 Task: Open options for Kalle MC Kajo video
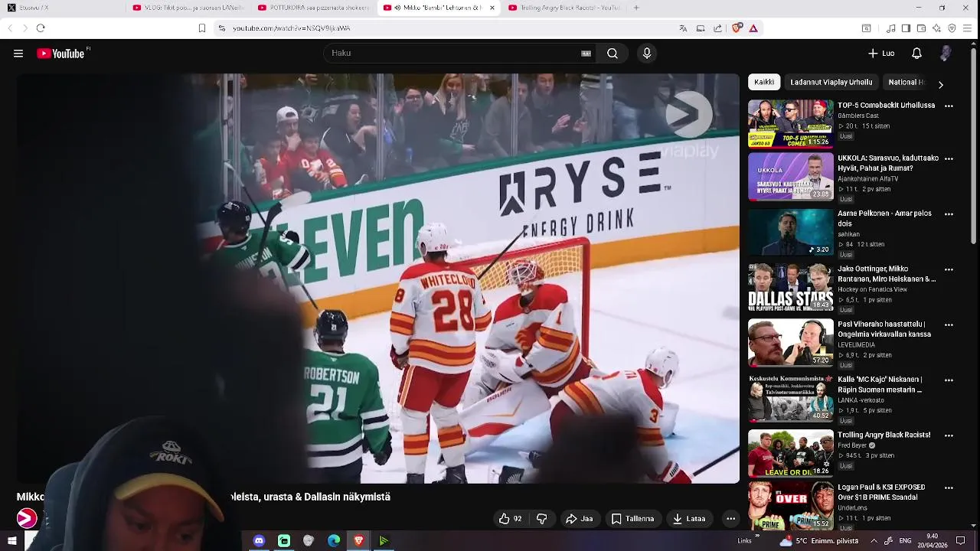949,380
